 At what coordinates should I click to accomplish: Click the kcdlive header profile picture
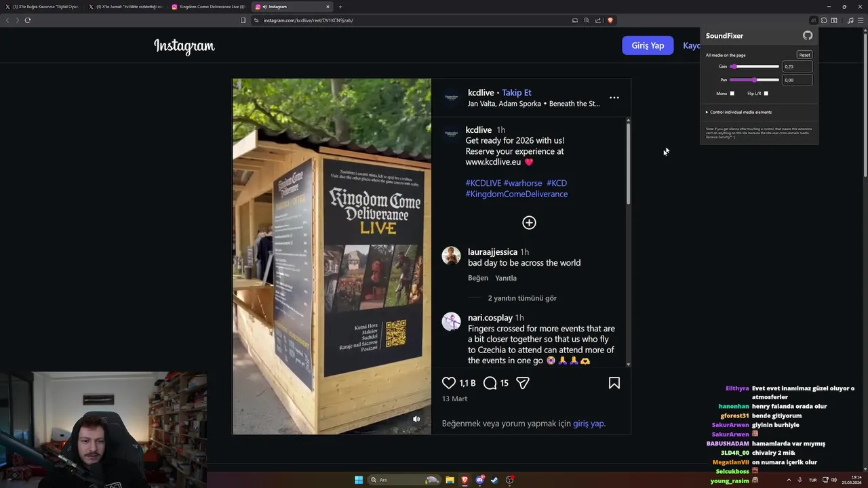(x=452, y=98)
